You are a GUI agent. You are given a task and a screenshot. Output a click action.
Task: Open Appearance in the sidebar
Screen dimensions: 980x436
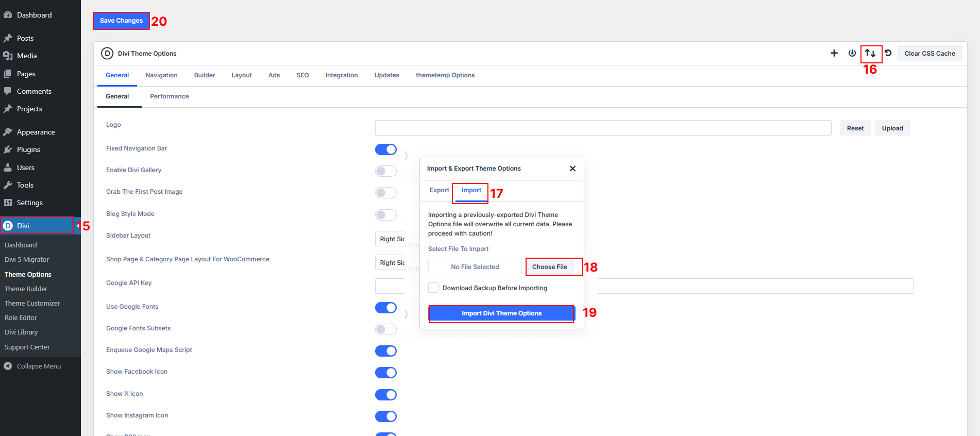coord(36,132)
